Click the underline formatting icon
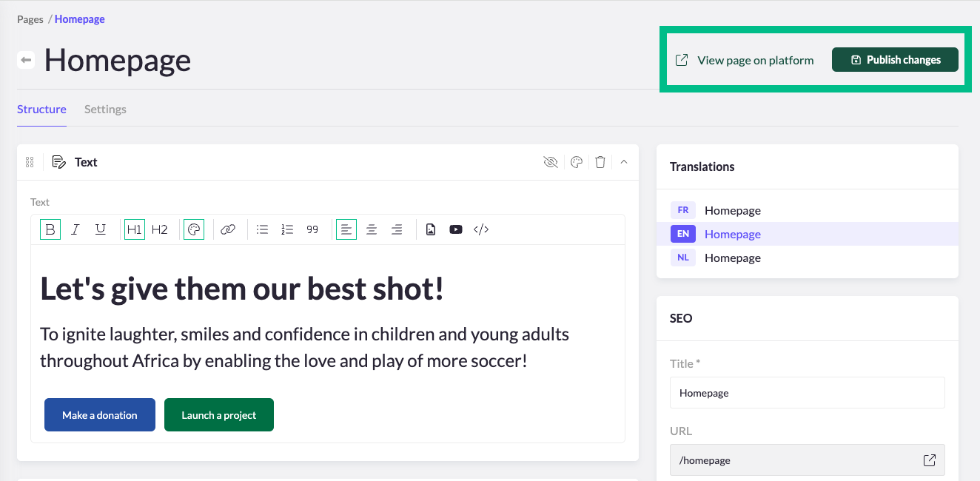The height and width of the screenshot is (481, 980). (101, 229)
